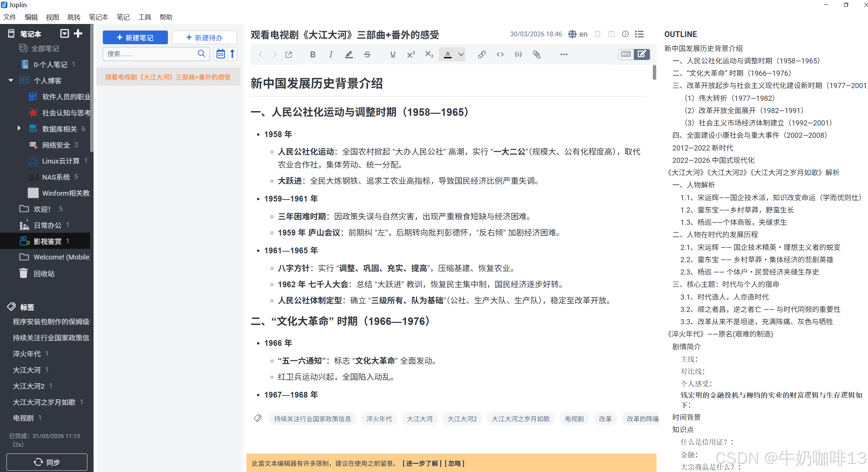Click the 新建笔记 button
This screenshot has width=868, height=472.
pos(135,37)
